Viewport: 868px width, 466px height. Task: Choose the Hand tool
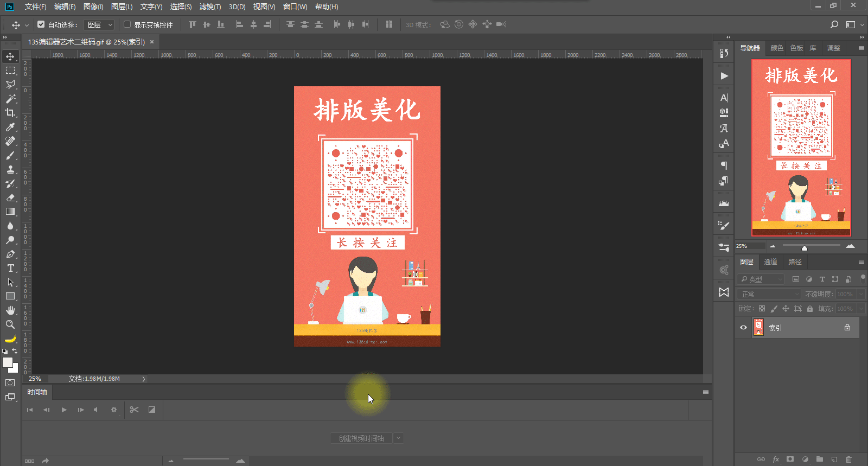click(x=10, y=310)
